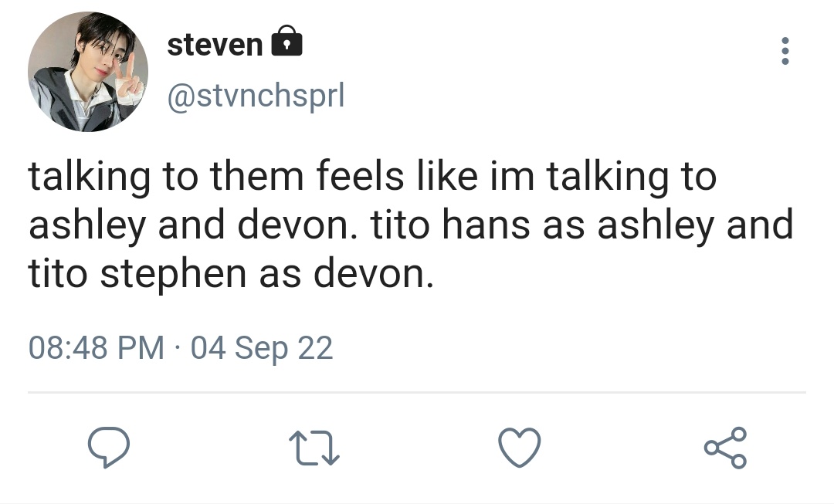Like the tweet with the heart icon
This screenshot has width=834, height=504.
click(x=519, y=448)
